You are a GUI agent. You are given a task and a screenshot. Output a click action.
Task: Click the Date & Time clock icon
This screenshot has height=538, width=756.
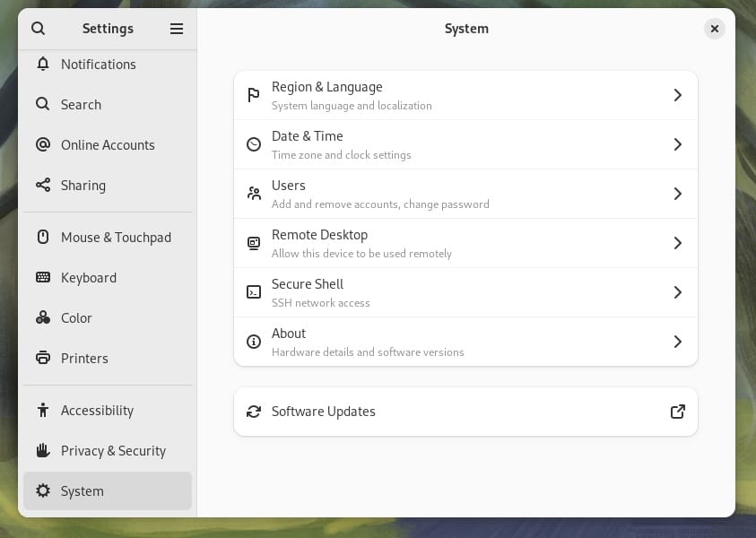click(x=254, y=144)
